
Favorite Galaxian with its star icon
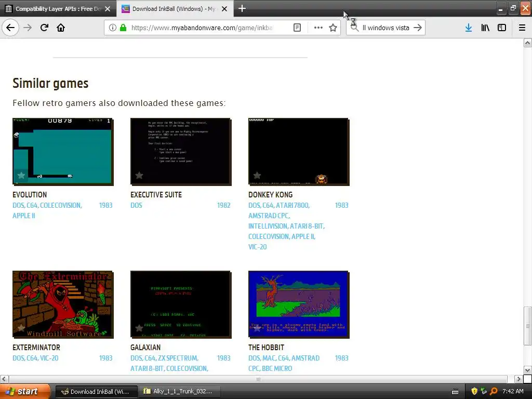[139, 328]
